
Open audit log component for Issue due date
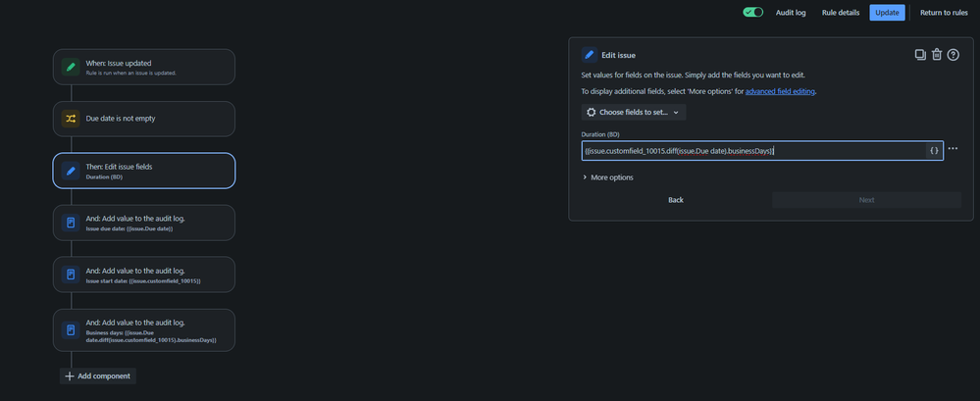point(144,223)
